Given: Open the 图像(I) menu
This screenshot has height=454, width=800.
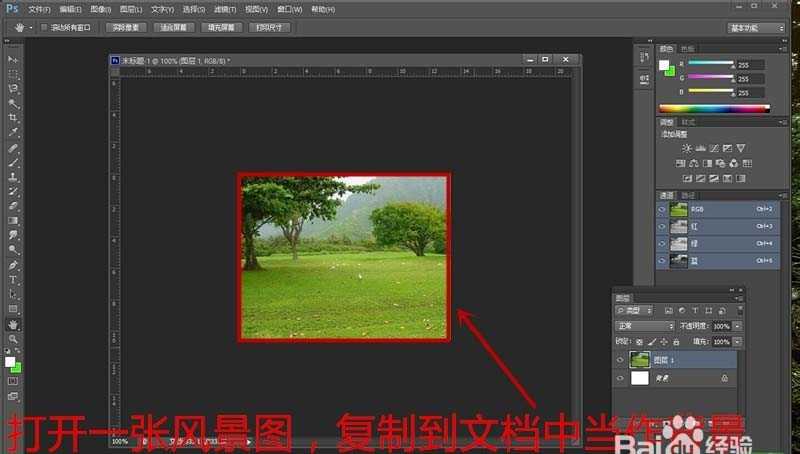Looking at the screenshot, I should click(100, 9).
